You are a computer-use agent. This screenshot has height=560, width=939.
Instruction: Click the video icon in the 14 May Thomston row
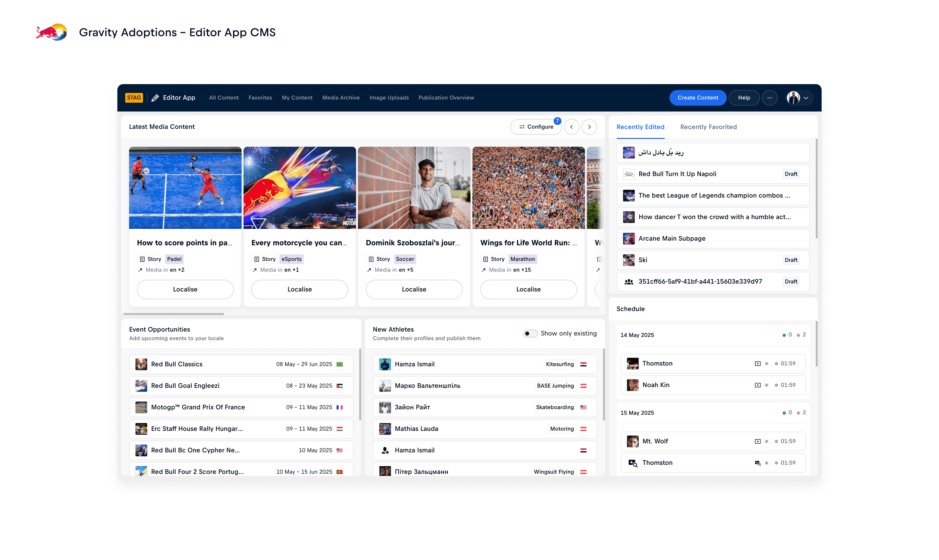(758, 363)
